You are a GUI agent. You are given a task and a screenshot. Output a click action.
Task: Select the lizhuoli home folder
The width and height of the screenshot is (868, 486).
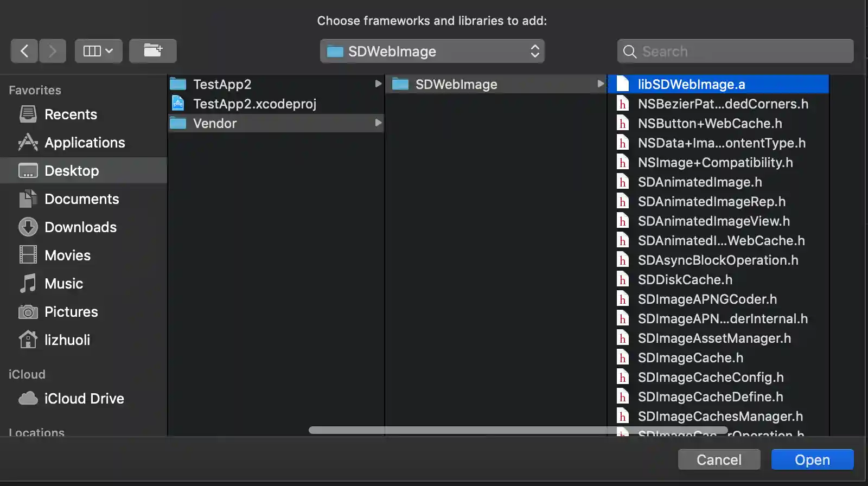[67, 340]
